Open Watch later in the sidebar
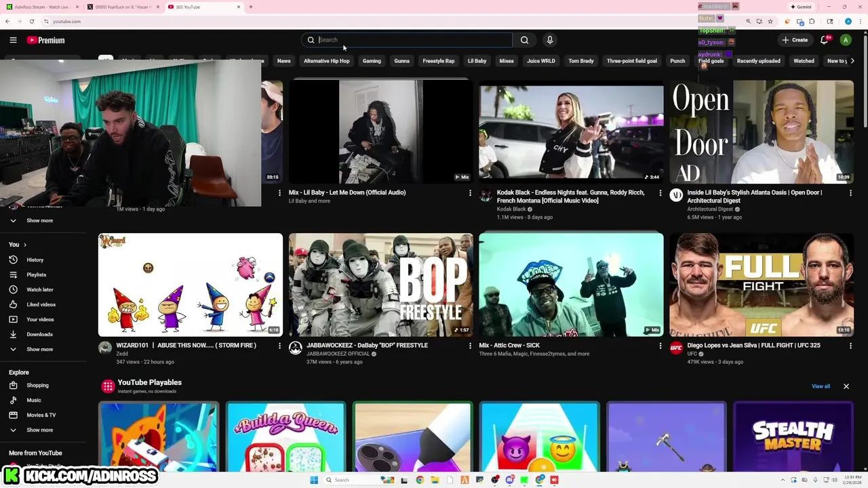This screenshot has width=868, height=488. [39, 289]
